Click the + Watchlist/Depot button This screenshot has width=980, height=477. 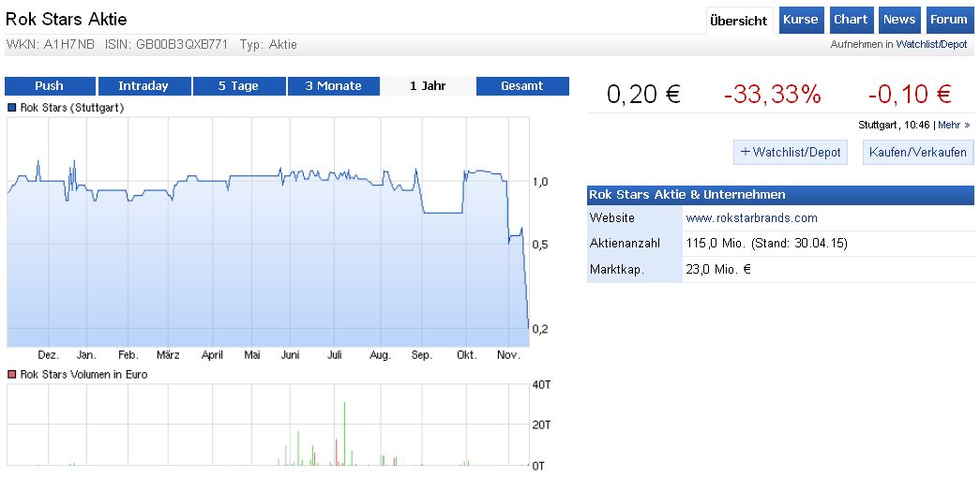point(790,153)
